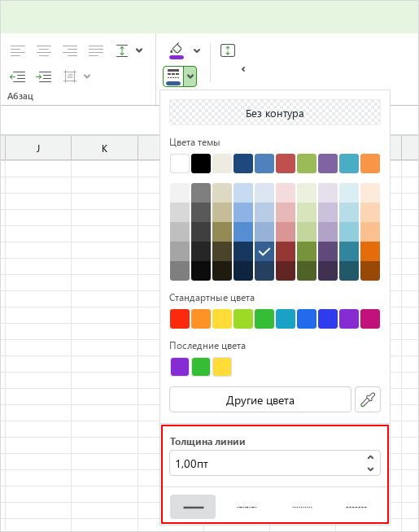Select the solid line style
The image size is (419, 532).
click(193, 507)
